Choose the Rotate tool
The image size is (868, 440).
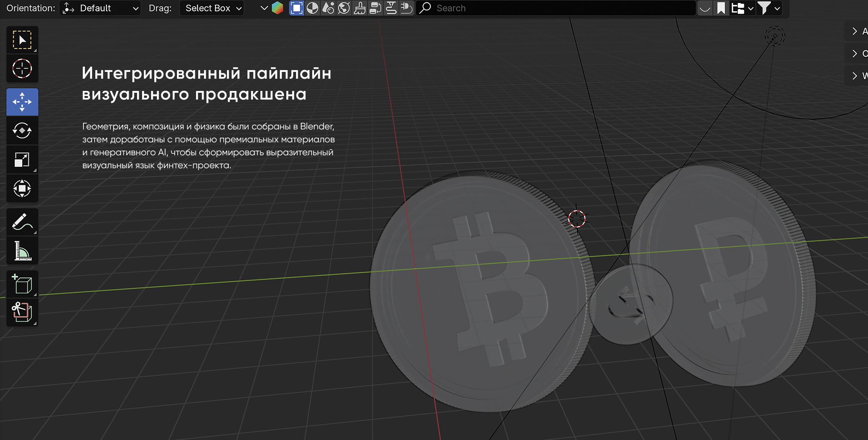click(22, 130)
